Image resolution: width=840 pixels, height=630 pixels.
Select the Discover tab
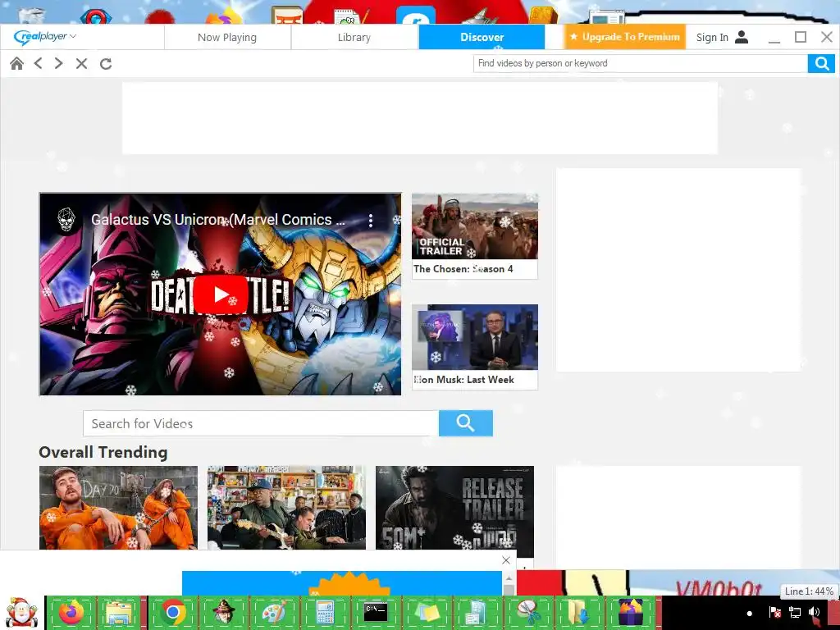point(482,37)
